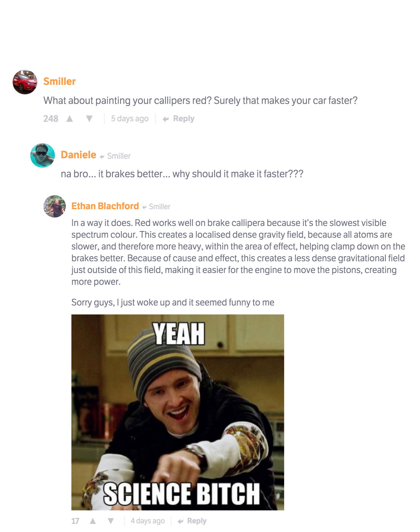
Task: Open Smiller's profile via username
Action: pos(59,81)
